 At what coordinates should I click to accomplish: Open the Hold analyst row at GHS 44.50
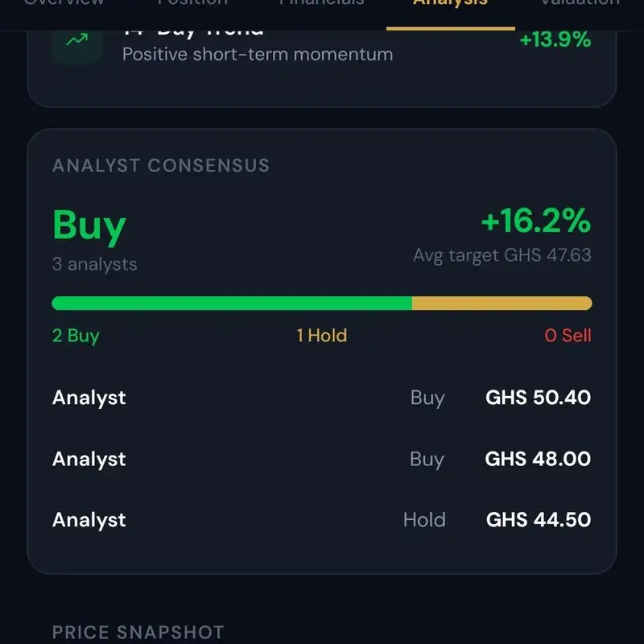321,520
